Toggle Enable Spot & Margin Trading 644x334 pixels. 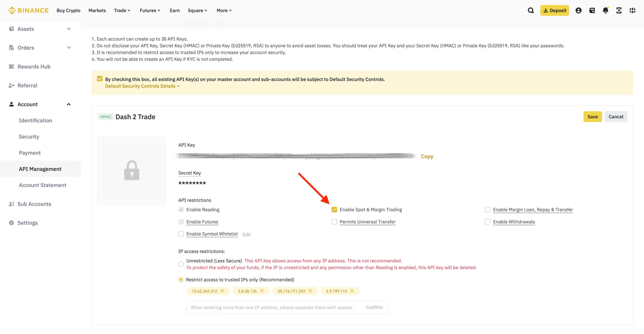tap(334, 210)
